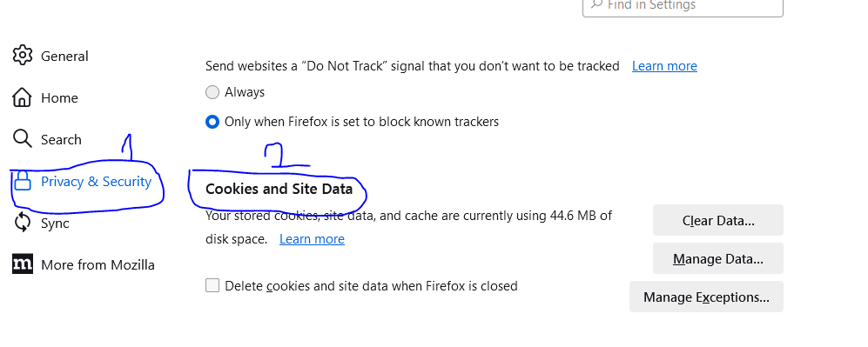The width and height of the screenshot is (868, 347).
Task: Open the Manage Data dialog
Action: (718, 258)
